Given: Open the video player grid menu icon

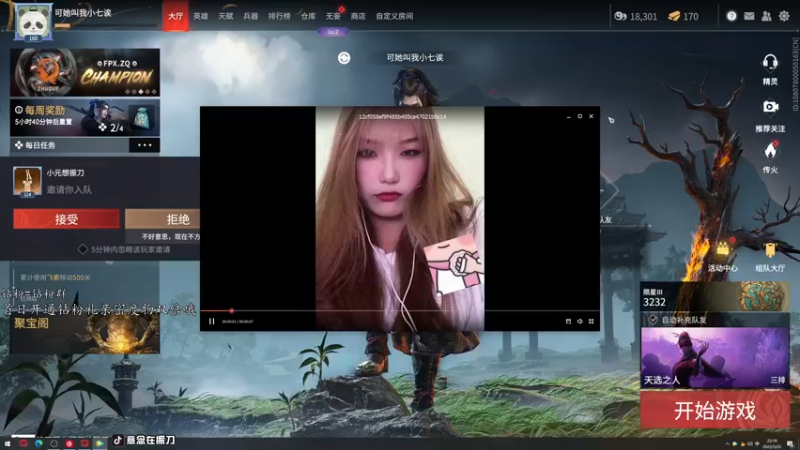Looking at the screenshot, I should pos(591,321).
